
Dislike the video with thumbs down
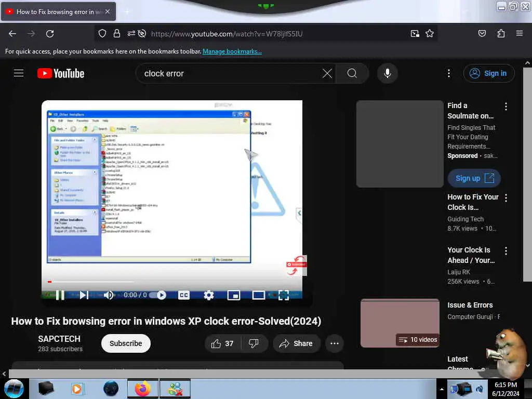(254, 343)
